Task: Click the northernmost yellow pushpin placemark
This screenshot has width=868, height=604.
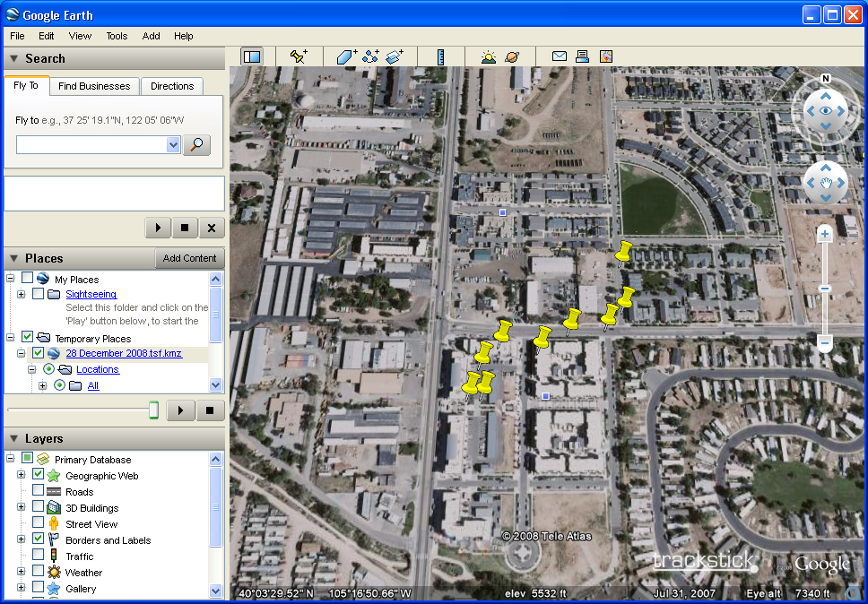Action: tap(623, 254)
